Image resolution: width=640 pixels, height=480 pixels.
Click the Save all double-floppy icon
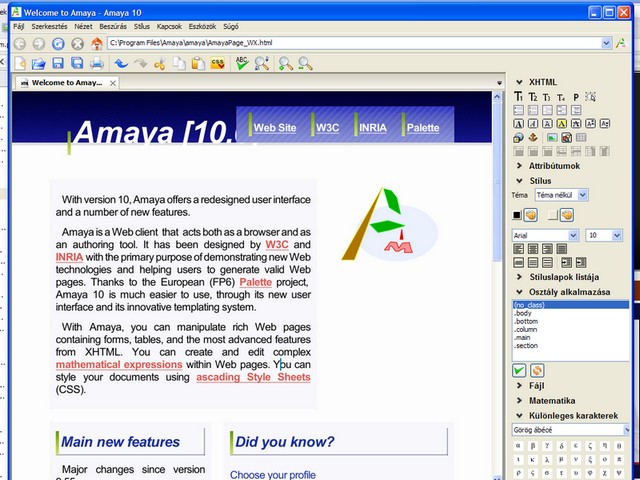coord(77,63)
